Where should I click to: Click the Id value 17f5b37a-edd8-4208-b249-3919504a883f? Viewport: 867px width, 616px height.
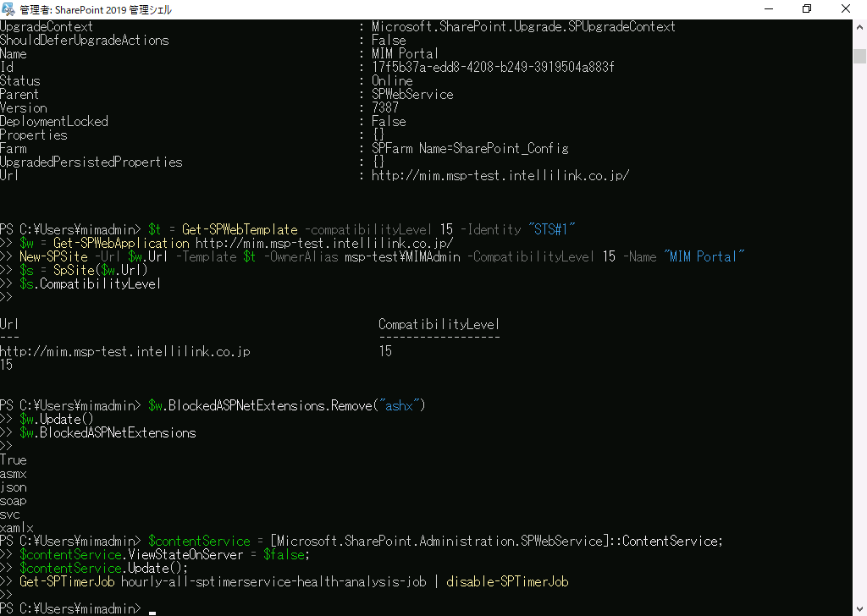pos(493,67)
